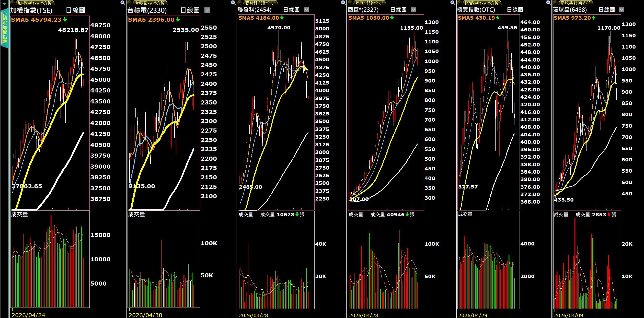Click the 435.50 low price label
The height and width of the screenshot is (318, 644).
coord(564,200)
